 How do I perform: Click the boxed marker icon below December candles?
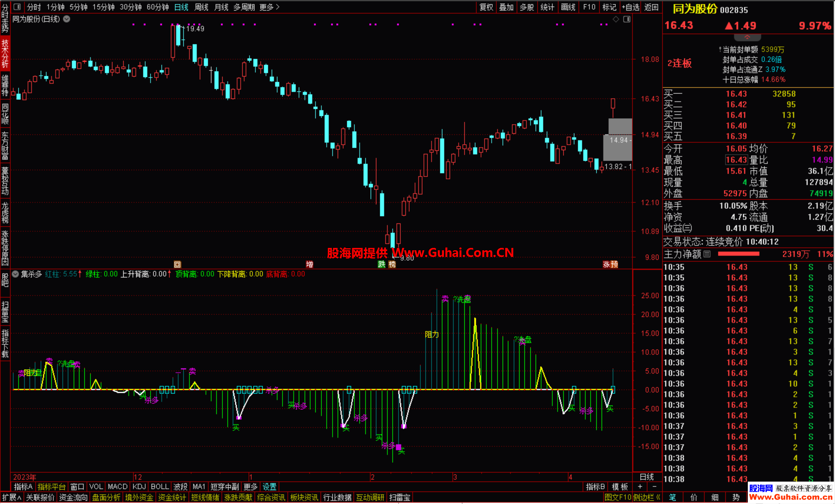[178, 264]
